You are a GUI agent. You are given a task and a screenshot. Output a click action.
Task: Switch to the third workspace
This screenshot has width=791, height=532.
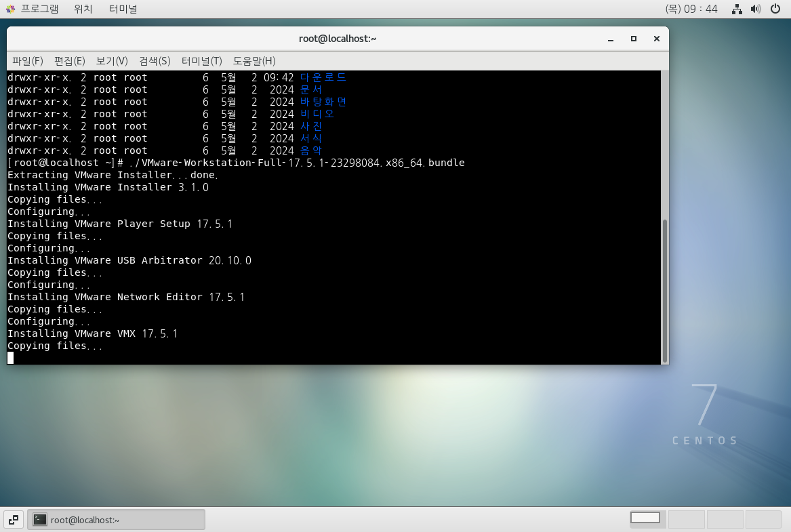[x=725, y=519]
